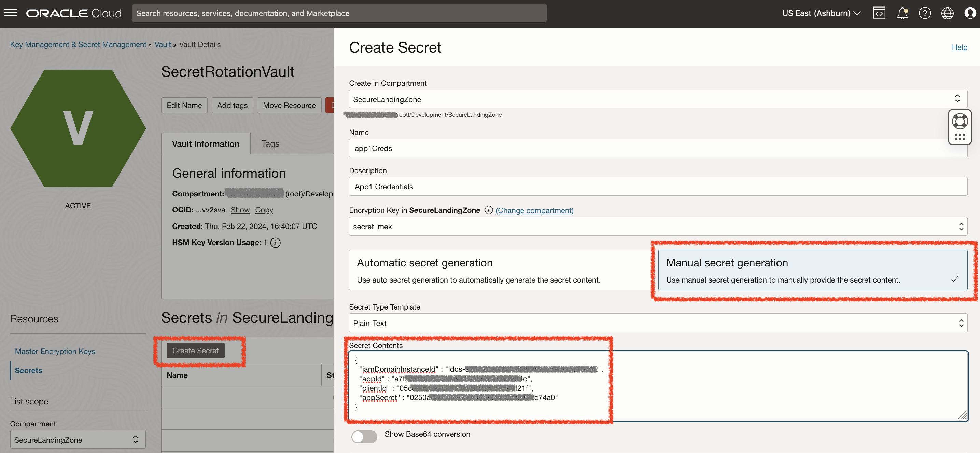Select Manual secret generation option

coord(812,270)
